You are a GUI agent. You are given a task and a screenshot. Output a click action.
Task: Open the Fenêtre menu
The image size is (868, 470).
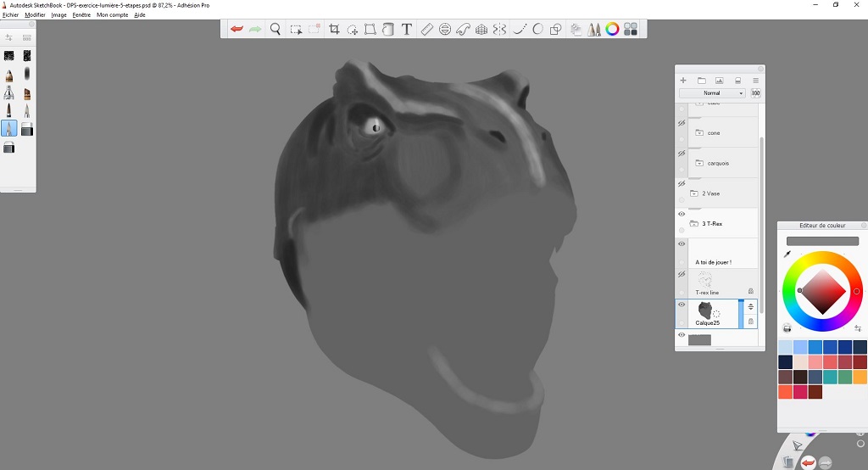81,15
